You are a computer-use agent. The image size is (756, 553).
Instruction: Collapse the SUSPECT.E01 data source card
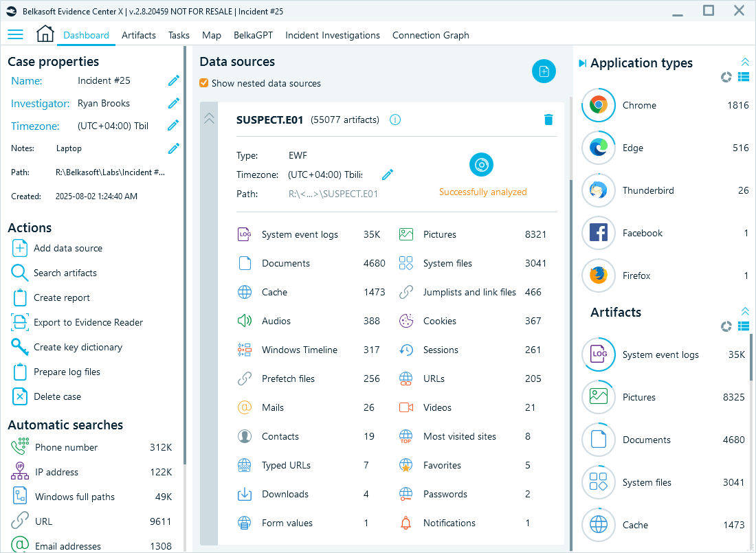coord(210,119)
